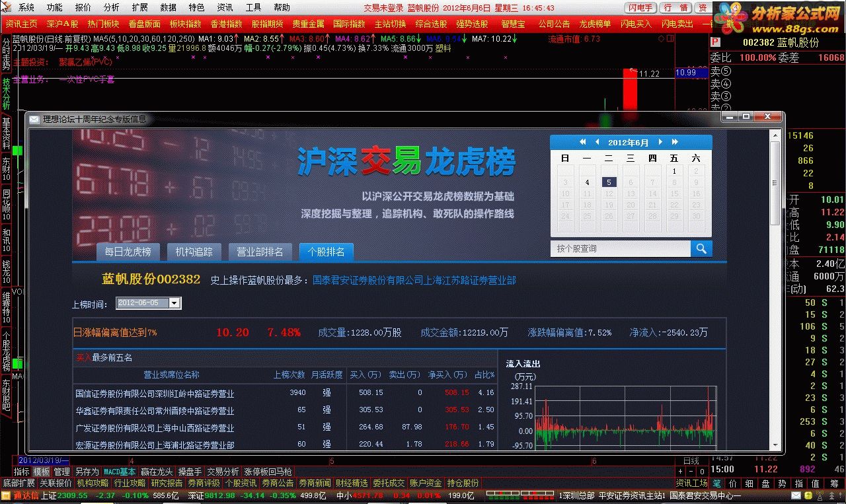This screenshot has width=846, height=504.
Task: Click the 按个股查询 search input field
Action: tap(621, 248)
